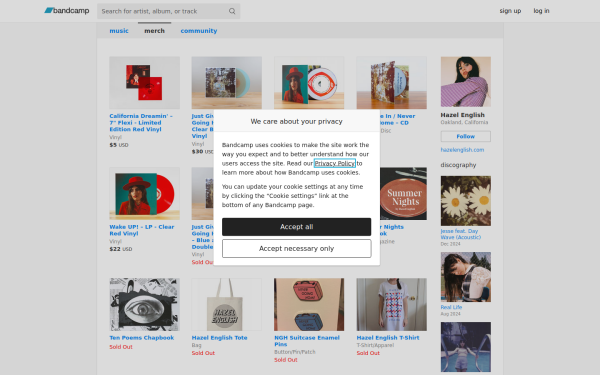Open the Ten Poems Chapbook eye thumbnail

[144, 304]
